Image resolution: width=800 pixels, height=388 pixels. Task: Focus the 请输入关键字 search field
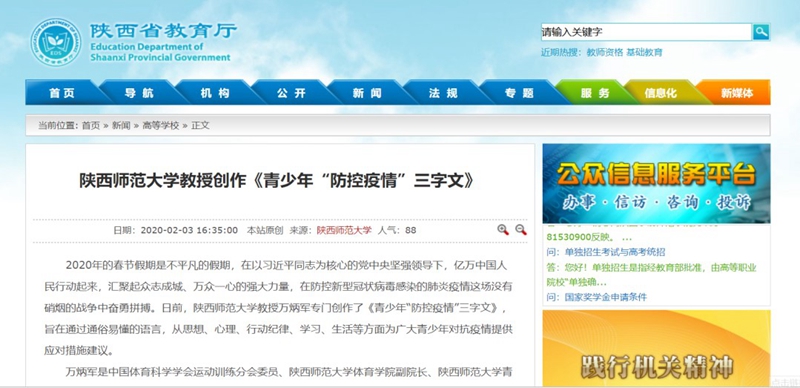(646, 32)
